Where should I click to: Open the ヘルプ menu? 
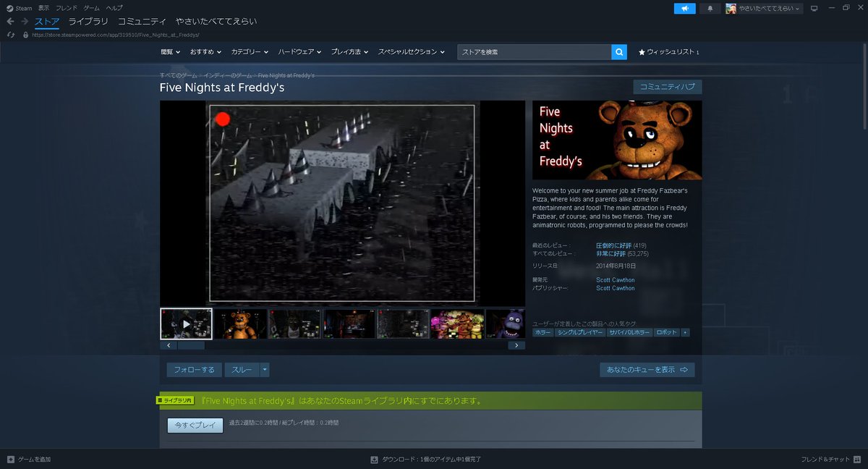pyautogui.click(x=114, y=7)
